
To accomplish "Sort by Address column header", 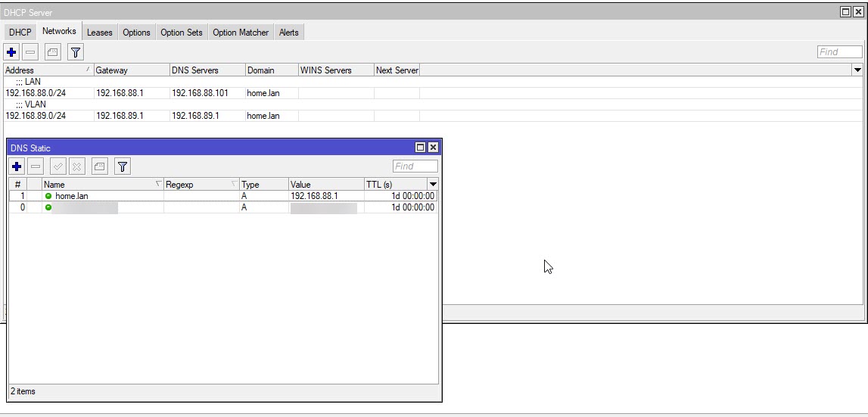I will (x=48, y=70).
